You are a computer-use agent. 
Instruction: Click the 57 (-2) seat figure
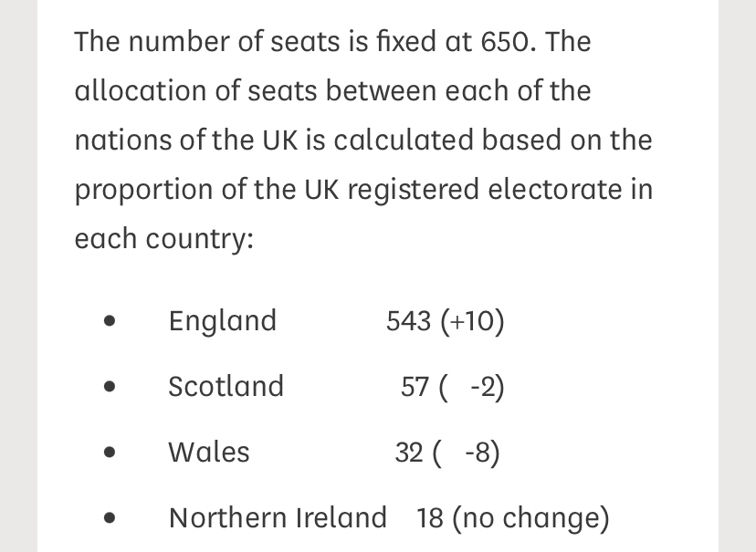452,387
